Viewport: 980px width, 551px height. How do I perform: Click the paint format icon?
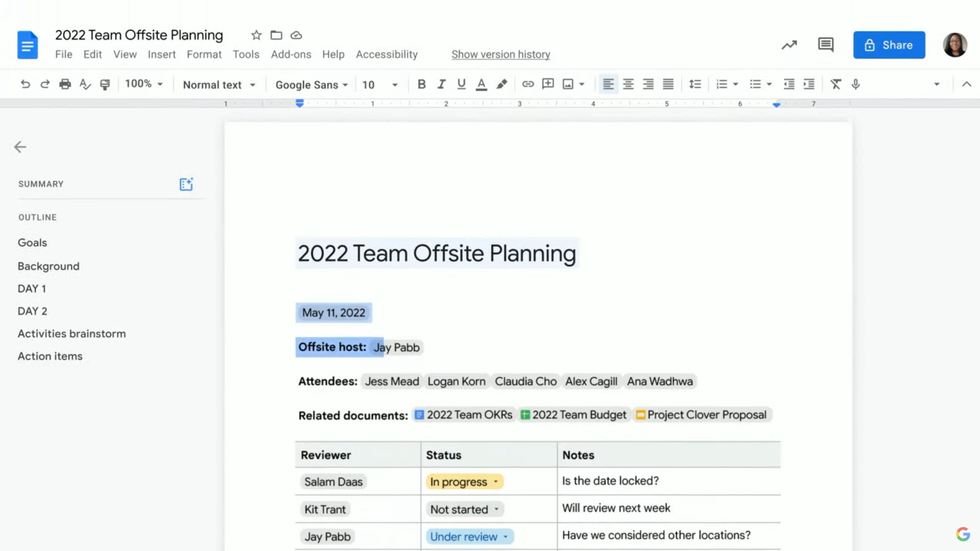click(x=105, y=84)
